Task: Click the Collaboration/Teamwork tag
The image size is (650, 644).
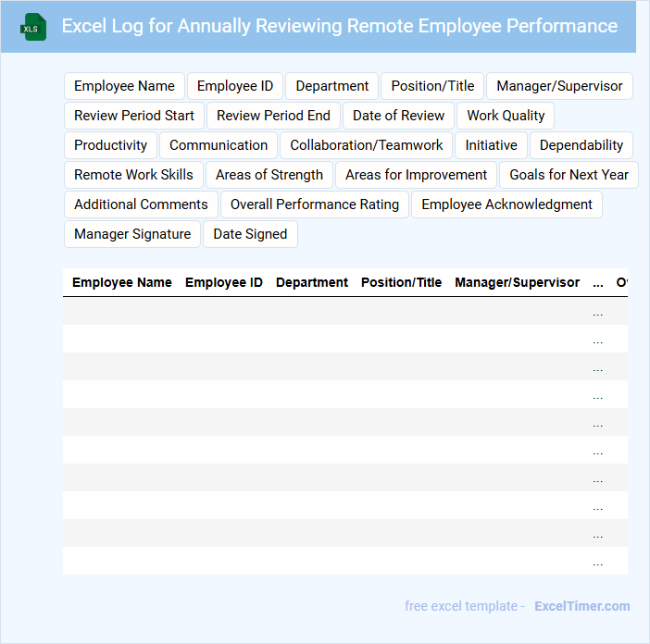Action: pos(366,145)
